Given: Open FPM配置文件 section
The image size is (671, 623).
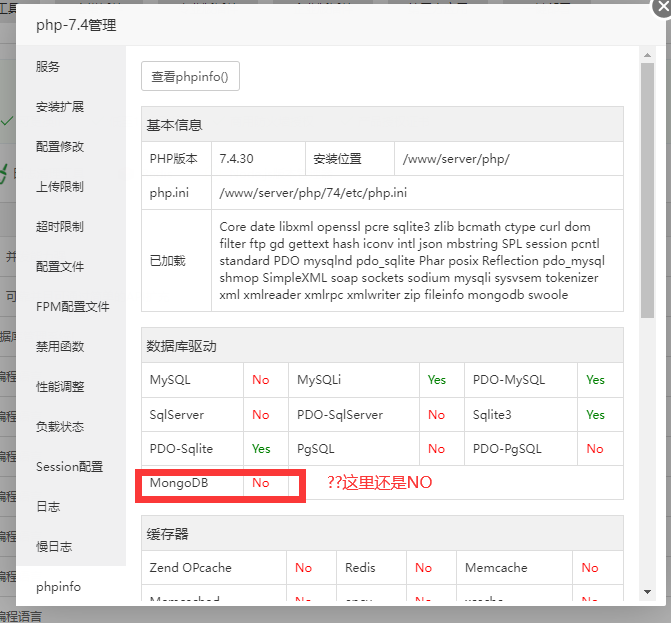Looking at the screenshot, I should pyautogui.click(x=72, y=306).
